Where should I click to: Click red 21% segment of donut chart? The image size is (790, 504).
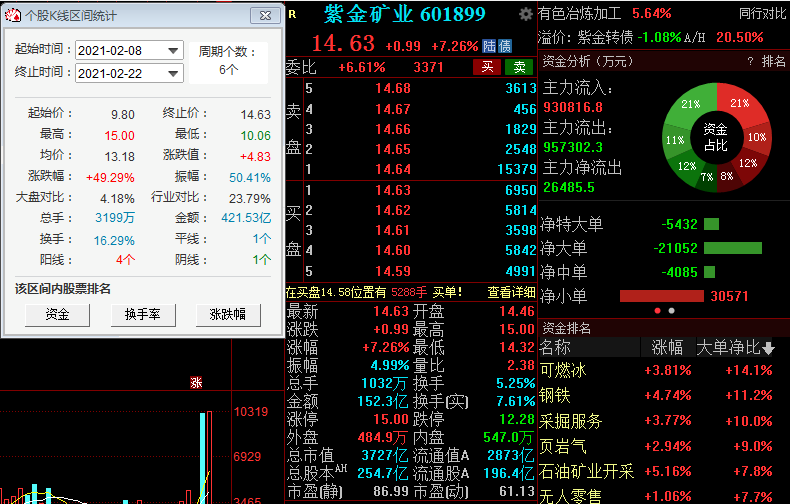(x=739, y=103)
